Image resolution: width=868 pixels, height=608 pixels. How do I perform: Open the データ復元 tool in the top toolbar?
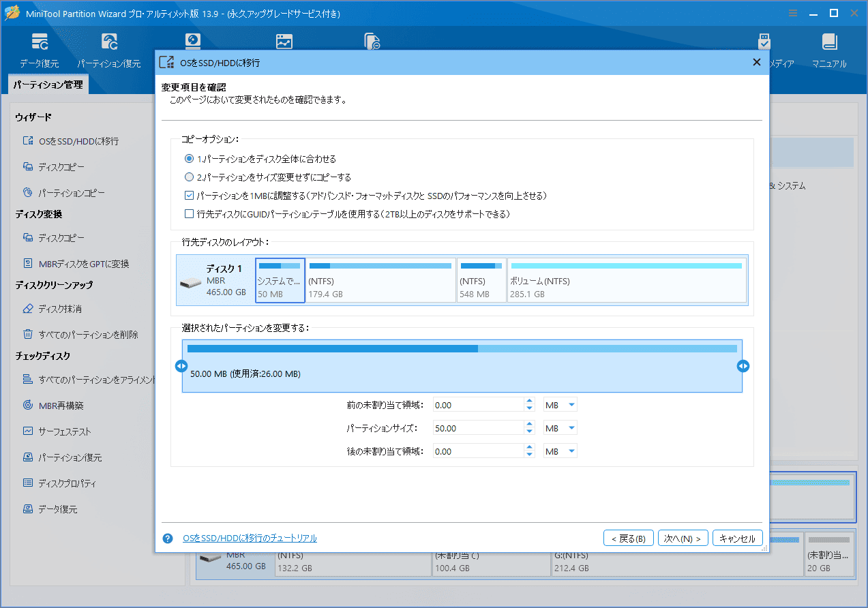click(x=40, y=50)
